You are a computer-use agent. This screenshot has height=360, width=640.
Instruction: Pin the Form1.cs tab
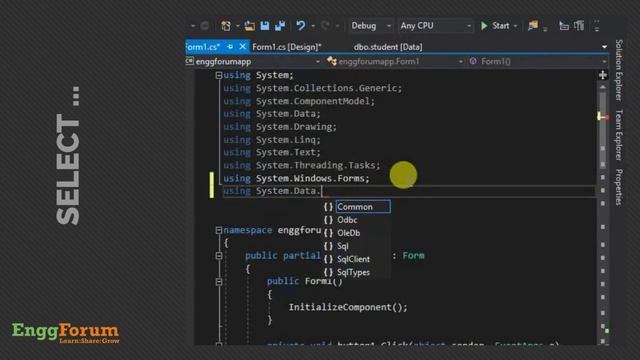pyautogui.click(x=230, y=47)
